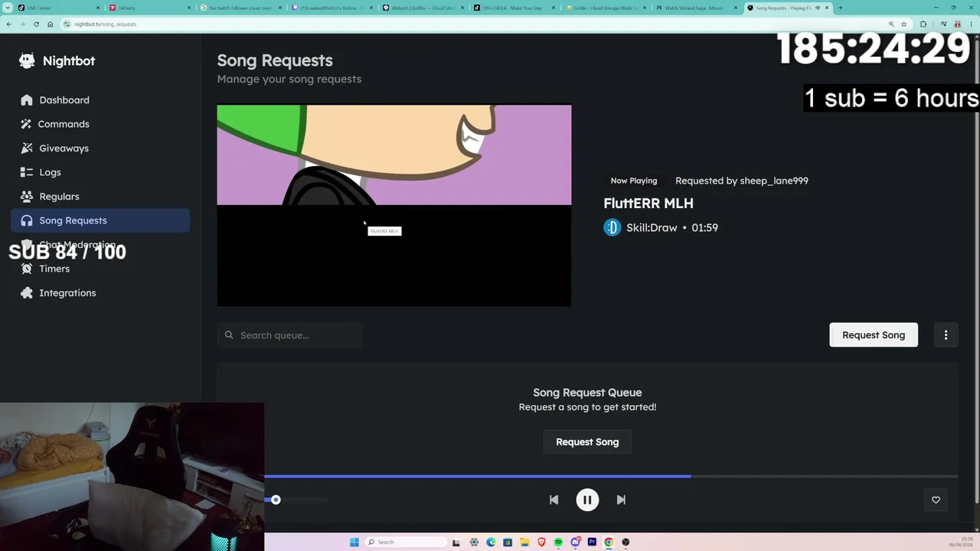This screenshot has height=551, width=980.
Task: Open a new browser tab
Action: click(x=841, y=8)
